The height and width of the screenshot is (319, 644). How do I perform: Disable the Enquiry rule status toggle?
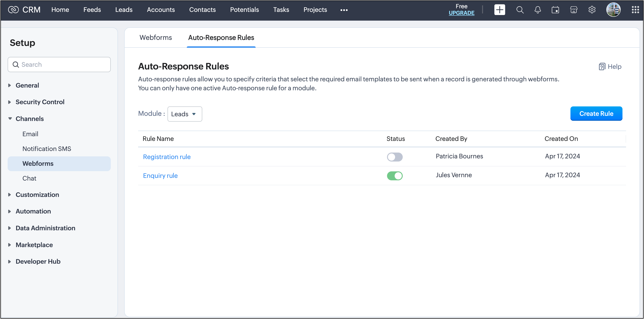[x=394, y=176]
